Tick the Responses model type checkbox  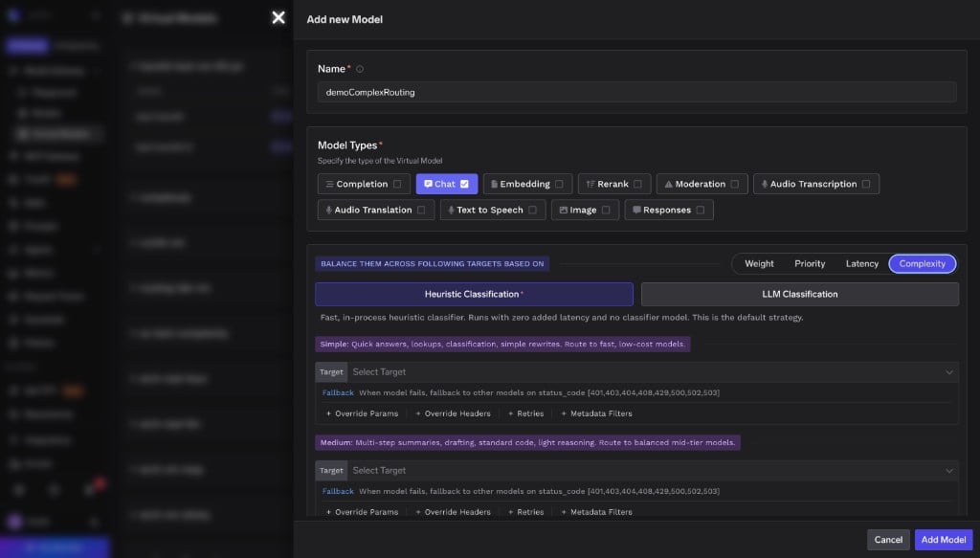pos(700,211)
